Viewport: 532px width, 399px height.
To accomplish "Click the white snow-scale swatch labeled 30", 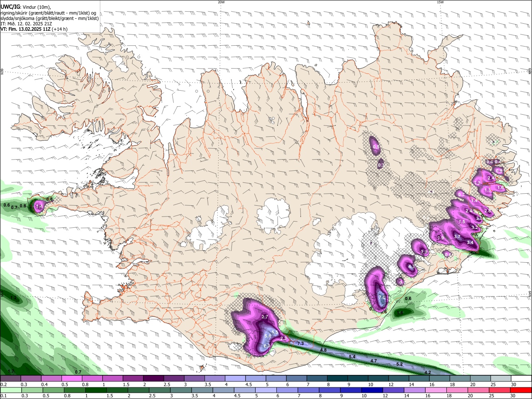I will tap(520, 379).
